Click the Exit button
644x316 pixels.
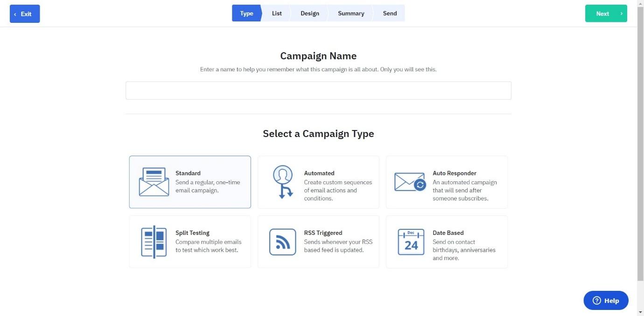(x=25, y=14)
